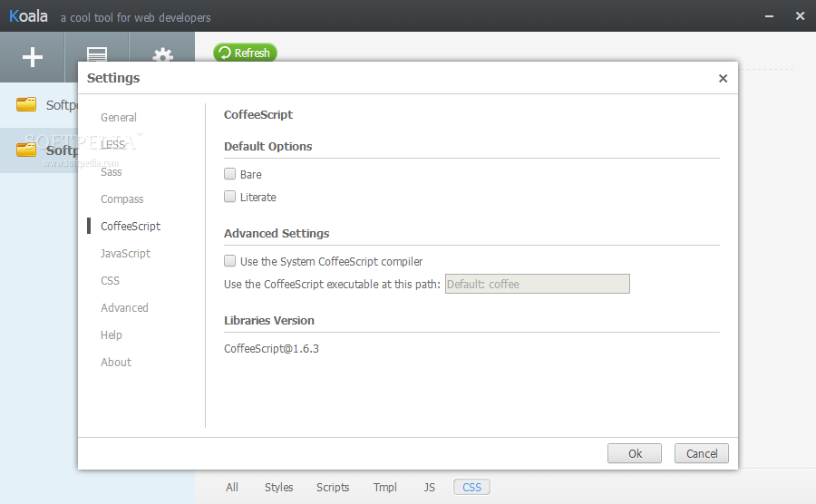Click the CoffeeScript executable path field
This screenshot has height=504, width=816.
point(537,284)
